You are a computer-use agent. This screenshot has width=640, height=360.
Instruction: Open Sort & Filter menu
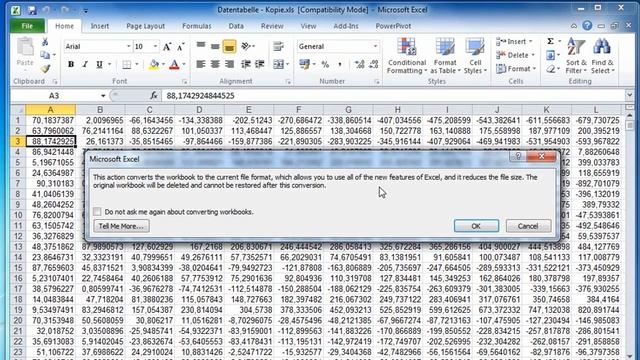[576, 56]
